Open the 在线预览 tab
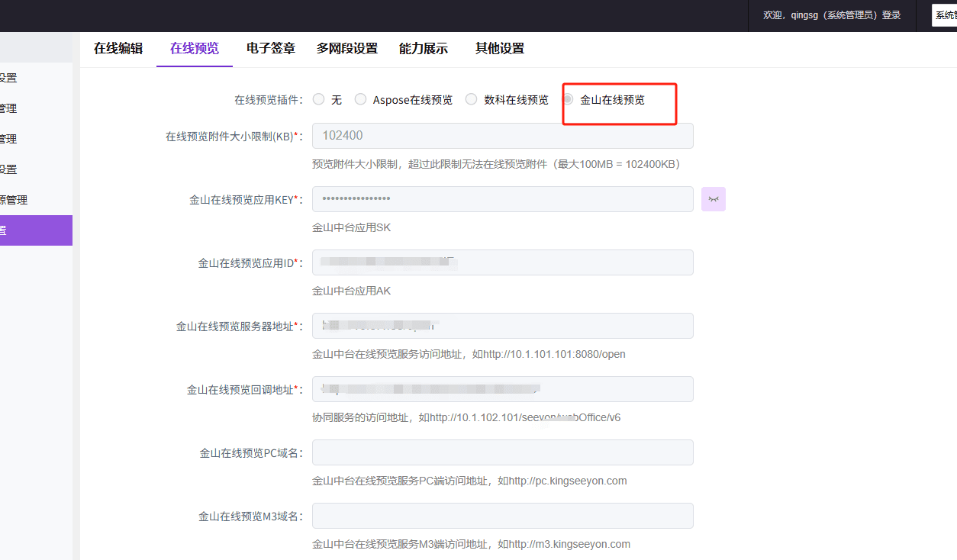The width and height of the screenshot is (957, 560). (195, 49)
